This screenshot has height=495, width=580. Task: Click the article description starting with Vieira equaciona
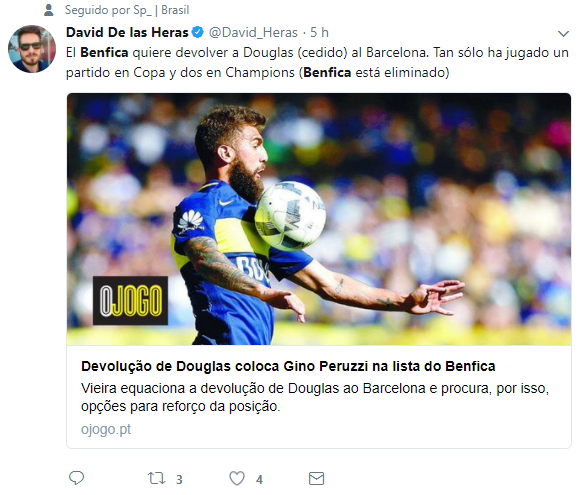point(315,397)
